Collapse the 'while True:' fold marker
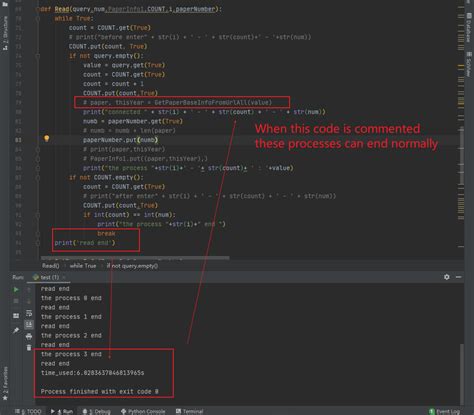Screen dimensions: 474x415 point(38,18)
